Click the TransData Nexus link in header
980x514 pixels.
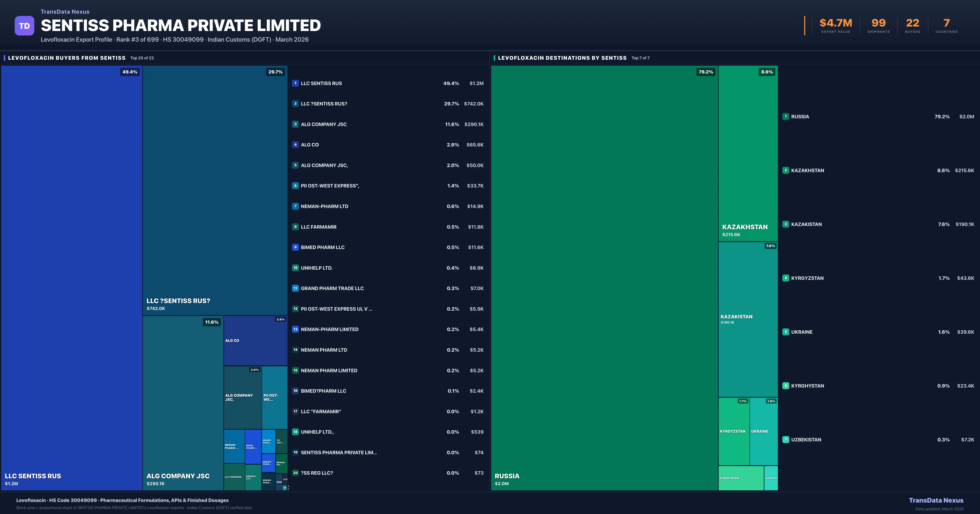pos(65,11)
